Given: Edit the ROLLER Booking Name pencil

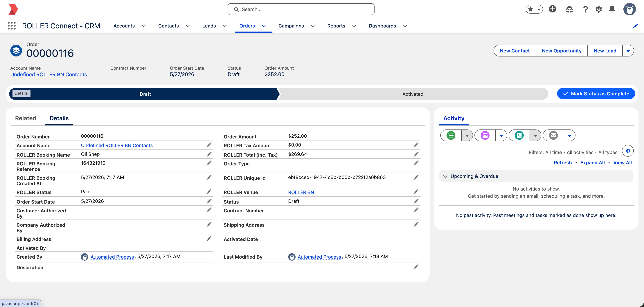Looking at the screenshot, I should point(209,154).
